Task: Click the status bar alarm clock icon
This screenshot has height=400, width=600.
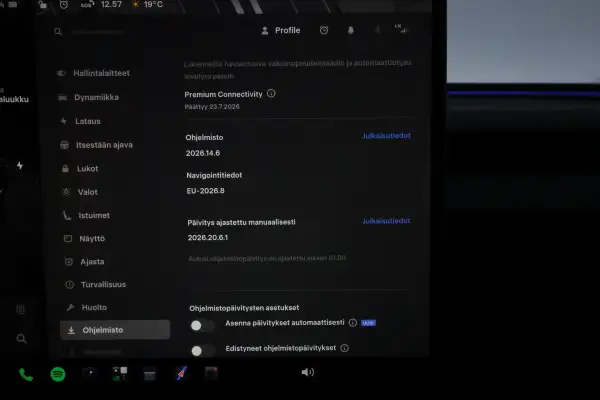Action: [64, 5]
